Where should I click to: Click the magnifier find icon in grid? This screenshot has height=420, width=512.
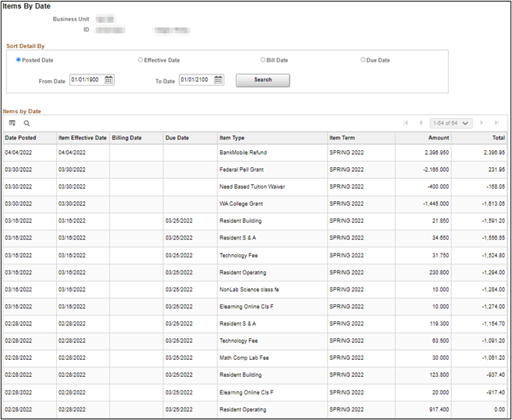coord(27,123)
